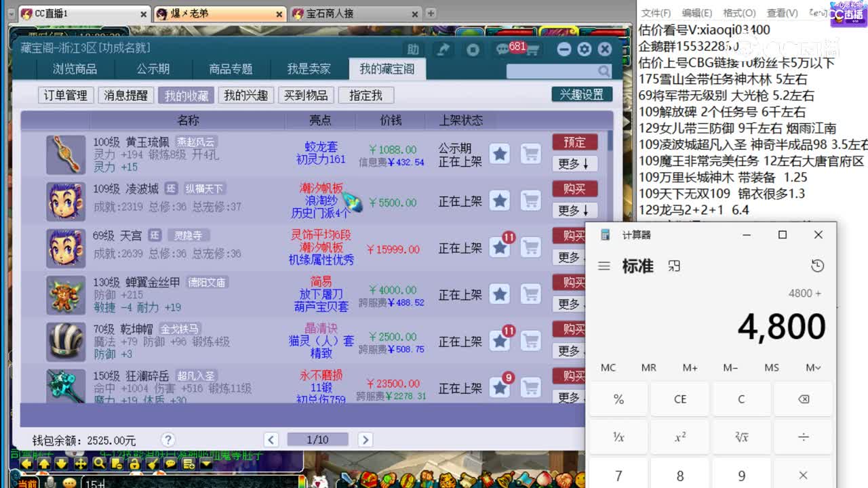
Task: Select the magnifying glass in the game hotbar
Action: 99,464
